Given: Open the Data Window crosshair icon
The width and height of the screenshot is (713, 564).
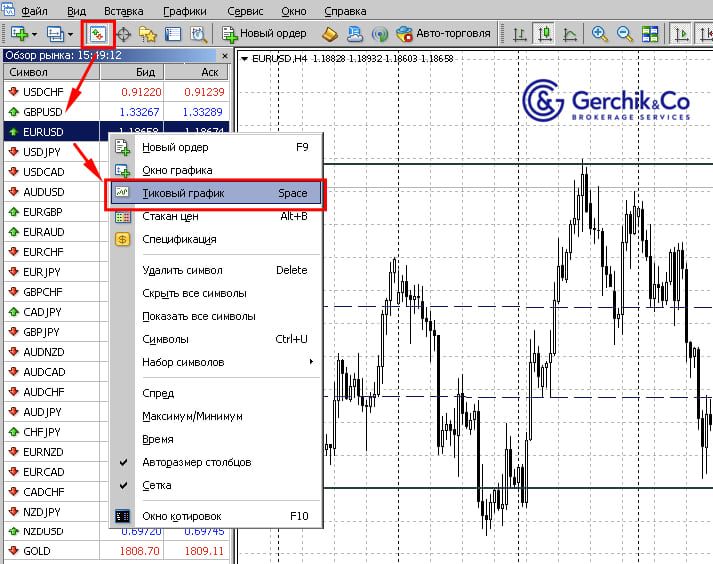Looking at the screenshot, I should tap(125, 34).
